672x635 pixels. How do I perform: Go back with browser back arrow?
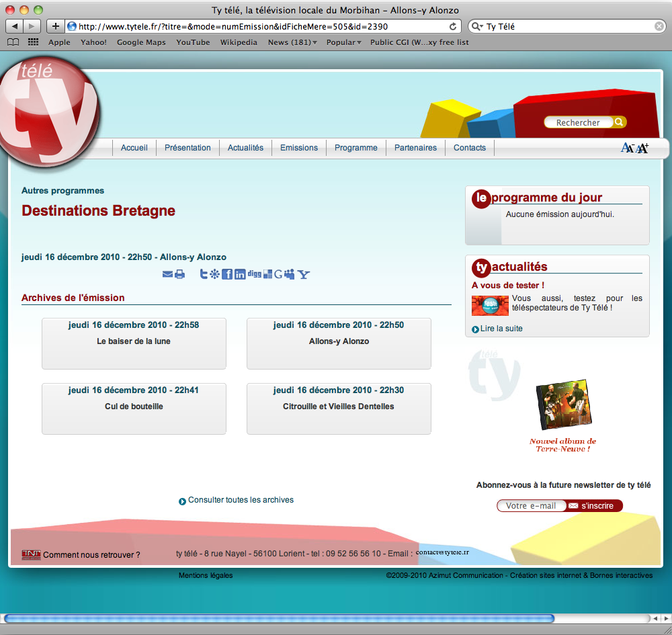(15, 26)
